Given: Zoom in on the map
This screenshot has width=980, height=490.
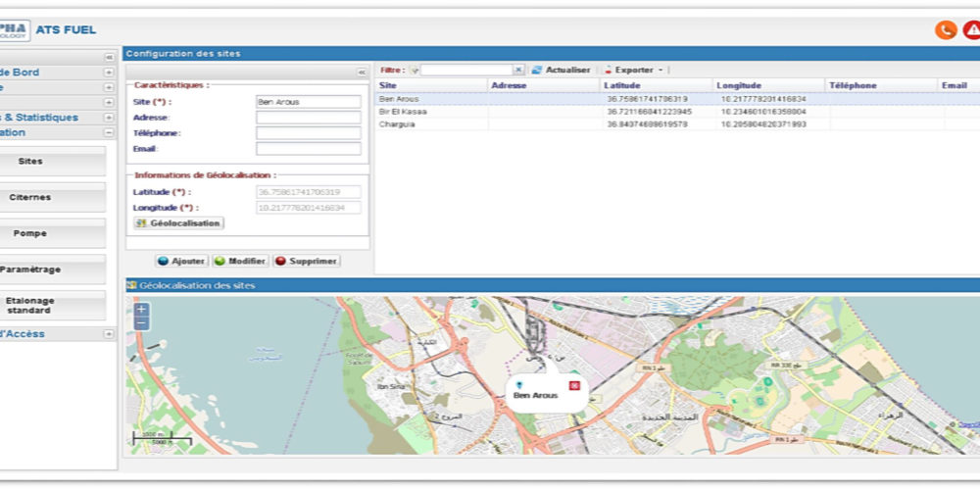Looking at the screenshot, I should click(141, 309).
